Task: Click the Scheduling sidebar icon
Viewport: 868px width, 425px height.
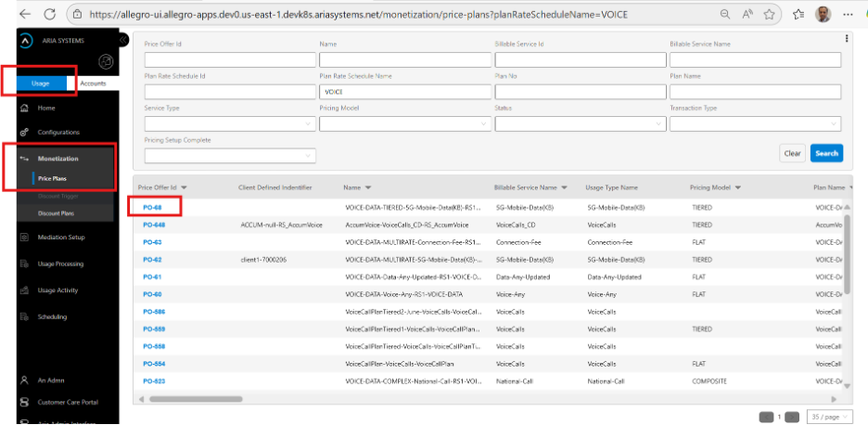Action: (24, 316)
